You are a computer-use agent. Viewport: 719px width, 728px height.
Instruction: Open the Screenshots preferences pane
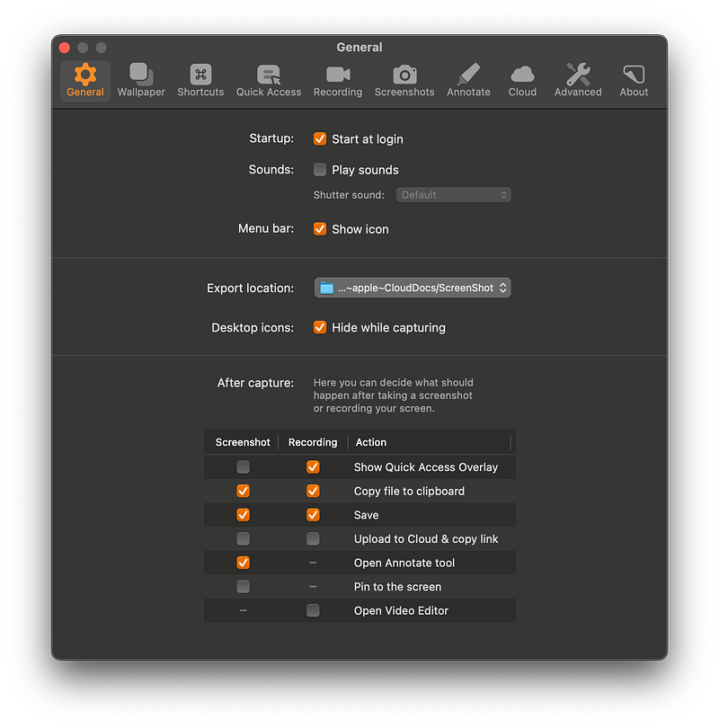pyautogui.click(x=404, y=79)
